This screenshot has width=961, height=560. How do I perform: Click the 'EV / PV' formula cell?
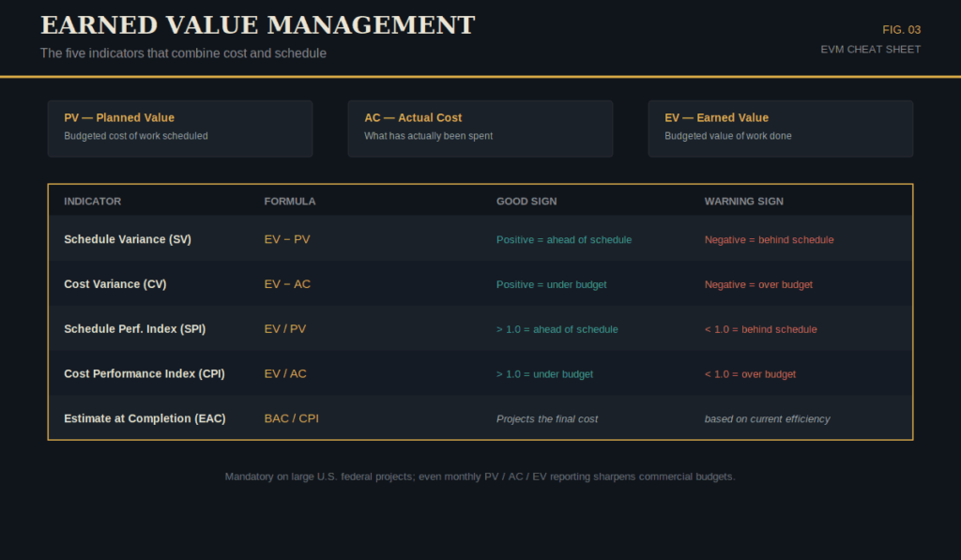pos(285,329)
